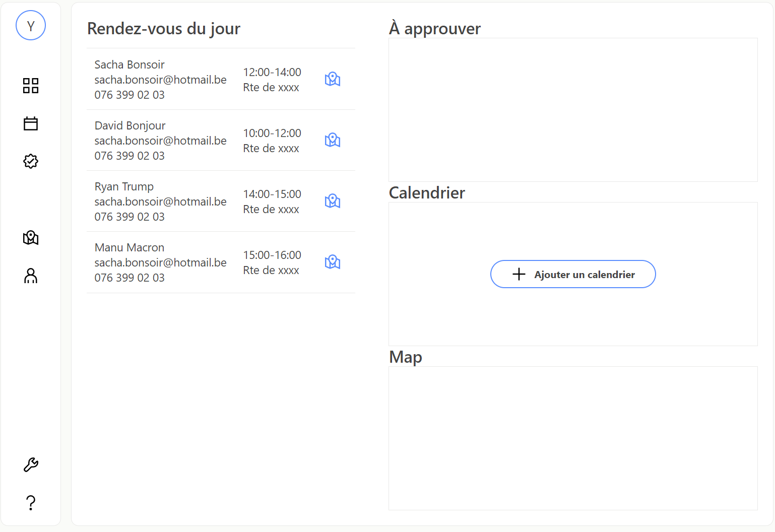Click the email under Manu Macron
The height and width of the screenshot is (532, 775).
point(160,262)
